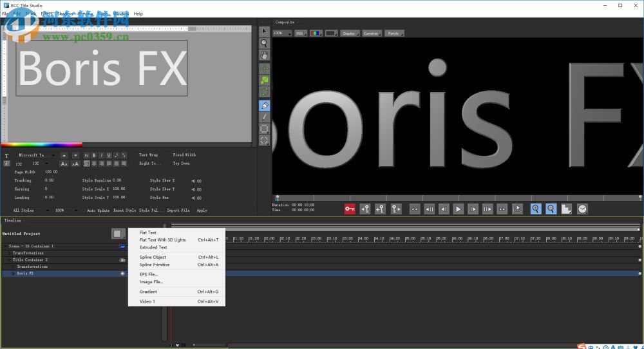Open the Cameras dropdown
This screenshot has height=349, width=644.
[372, 33]
